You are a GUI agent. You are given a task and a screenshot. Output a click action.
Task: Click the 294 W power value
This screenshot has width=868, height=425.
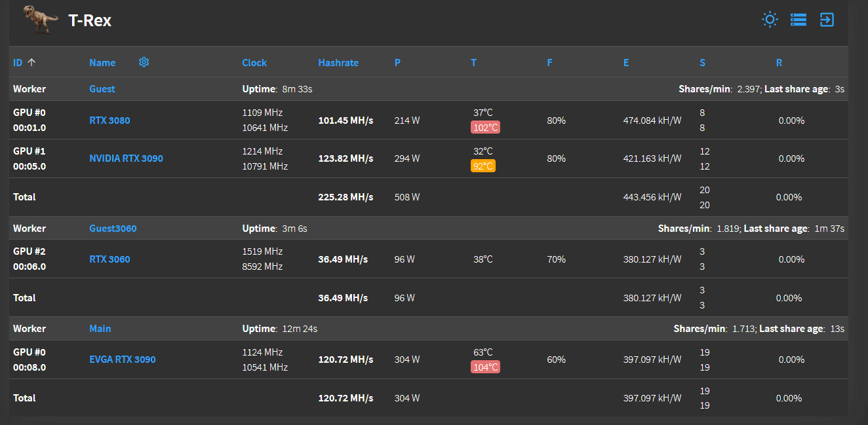(x=407, y=158)
